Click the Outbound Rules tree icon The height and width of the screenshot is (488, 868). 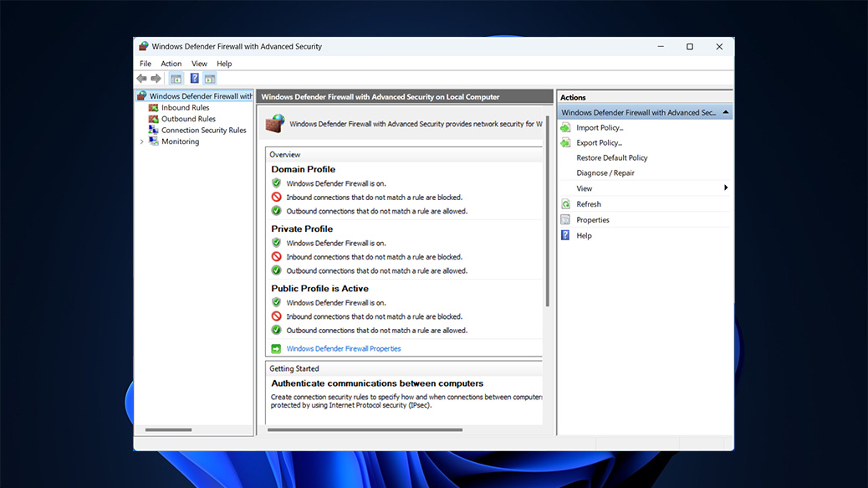click(x=153, y=119)
